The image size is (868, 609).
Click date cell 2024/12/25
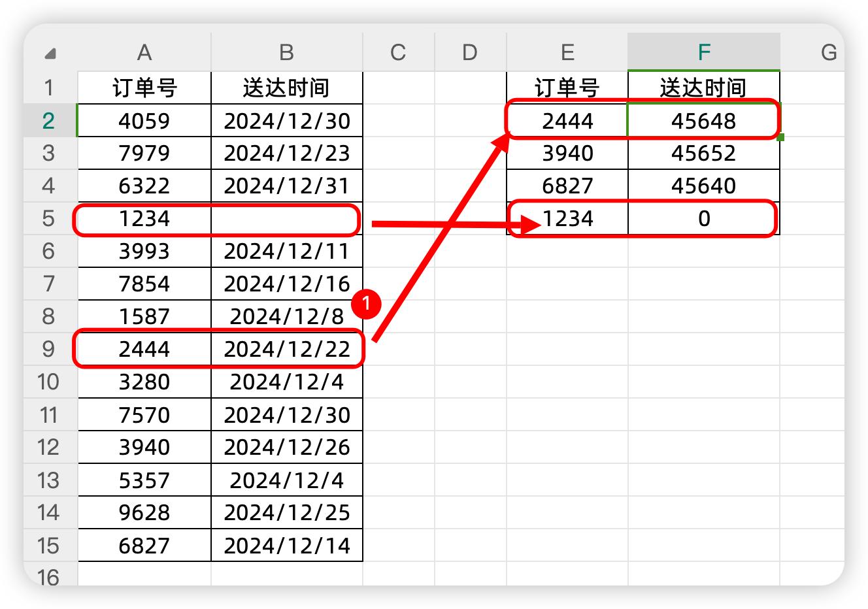[286, 512]
